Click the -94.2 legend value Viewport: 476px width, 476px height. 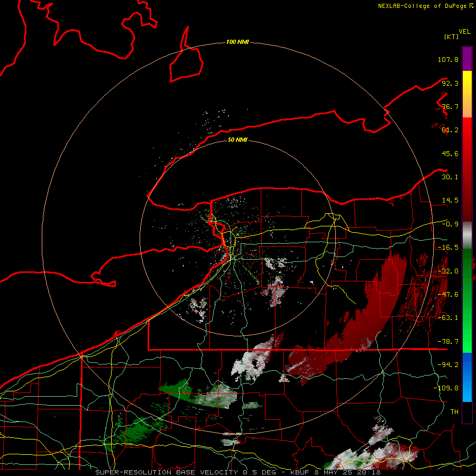click(x=448, y=365)
